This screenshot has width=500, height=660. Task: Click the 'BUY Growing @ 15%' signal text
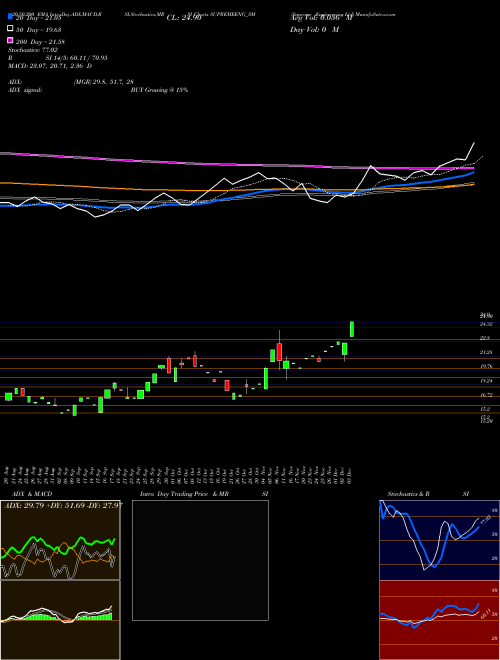[160, 90]
